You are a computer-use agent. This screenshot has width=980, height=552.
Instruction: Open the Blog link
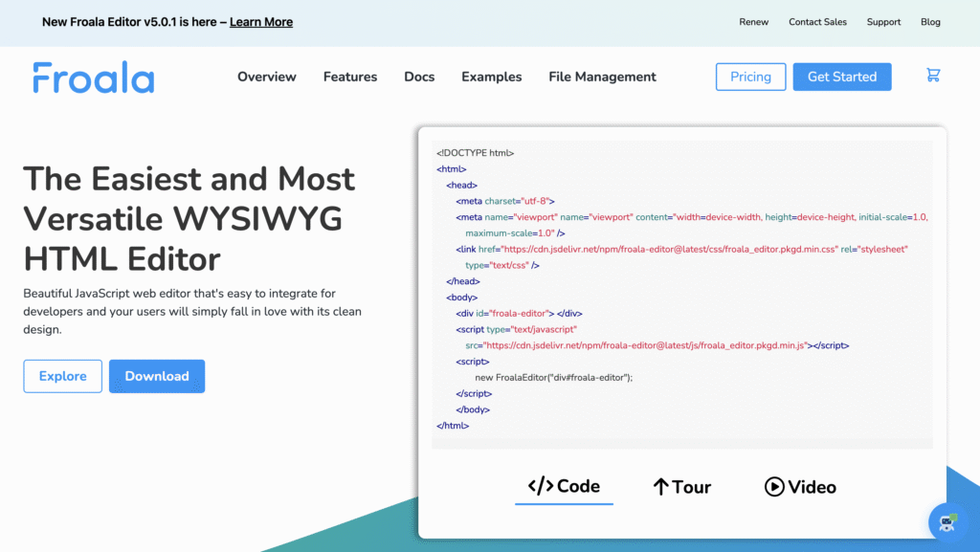pos(930,22)
